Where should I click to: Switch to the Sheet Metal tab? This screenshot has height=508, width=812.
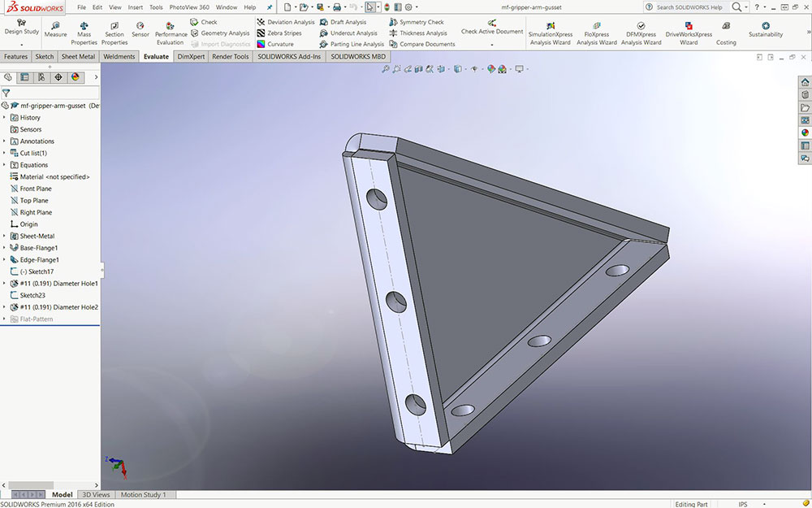coord(78,57)
